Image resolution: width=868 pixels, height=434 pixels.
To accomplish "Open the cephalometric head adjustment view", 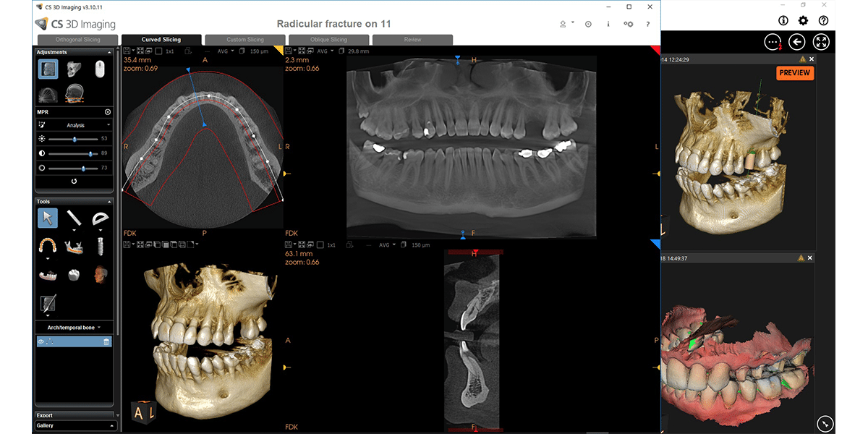I will [75, 94].
